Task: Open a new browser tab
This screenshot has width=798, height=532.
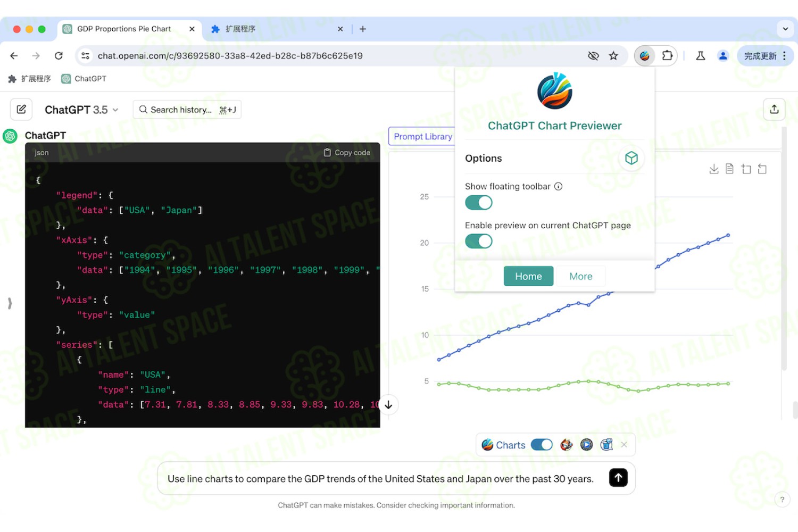Action: coord(363,29)
